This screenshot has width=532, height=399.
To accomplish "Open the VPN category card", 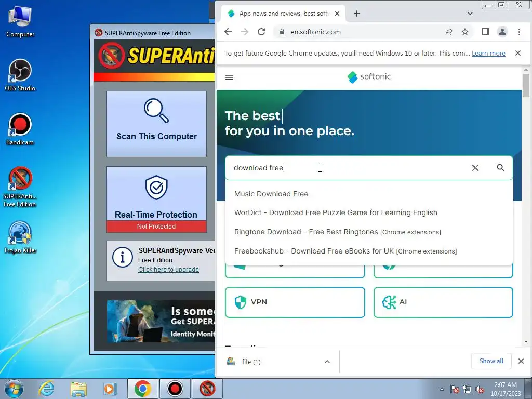I will (x=295, y=302).
